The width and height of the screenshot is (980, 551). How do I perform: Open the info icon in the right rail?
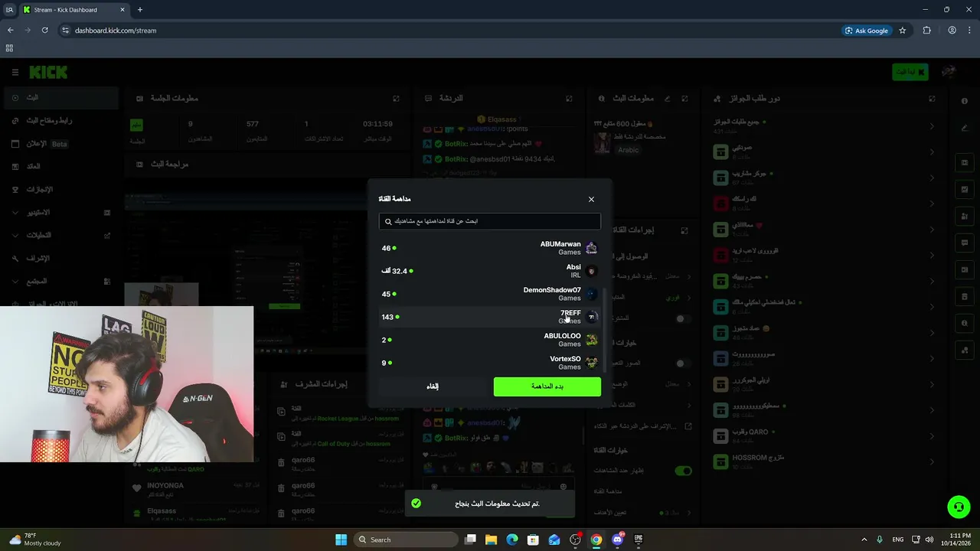[x=965, y=101]
